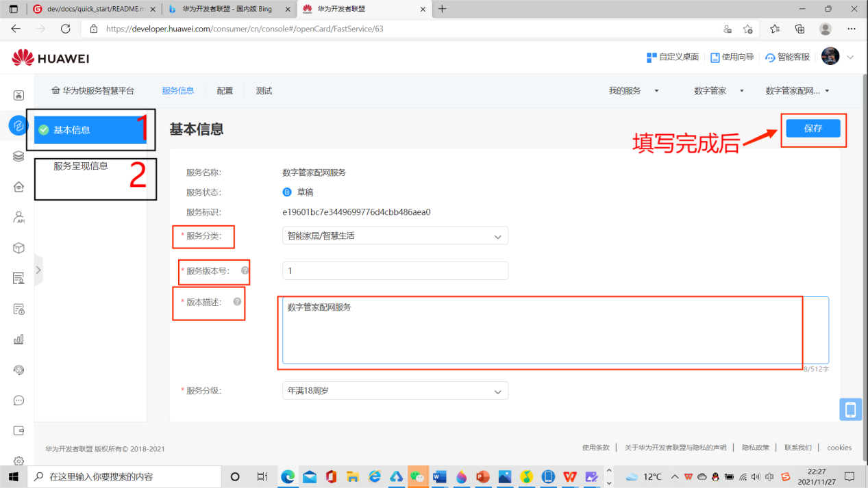The image size is (868, 488).
Task: Open the 隐私政策 footer link
Action: 755,448
